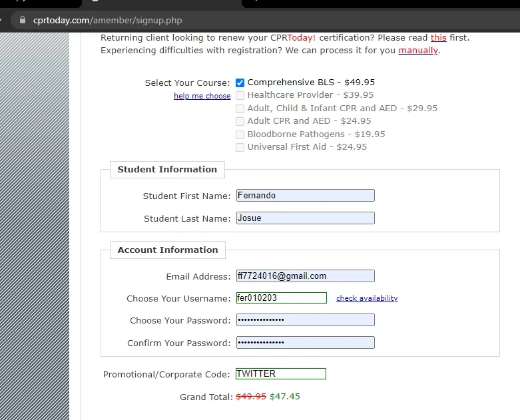The image size is (520, 420).
Task: Select the Email Address input field
Action: click(306, 276)
